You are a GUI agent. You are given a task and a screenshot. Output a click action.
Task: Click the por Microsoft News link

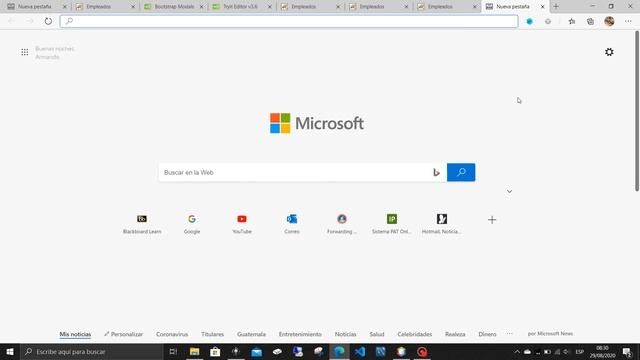(550, 333)
